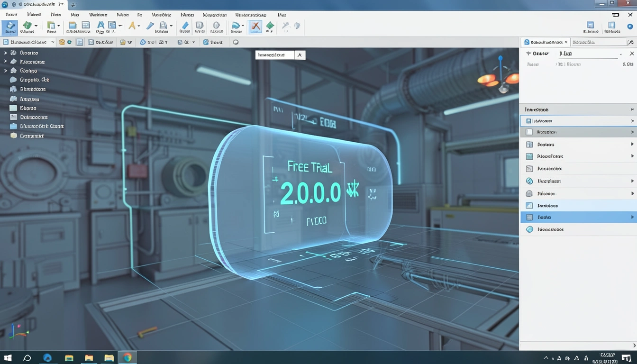Select the orange letter A text tool
This screenshot has height=364, width=637.
(132, 26)
